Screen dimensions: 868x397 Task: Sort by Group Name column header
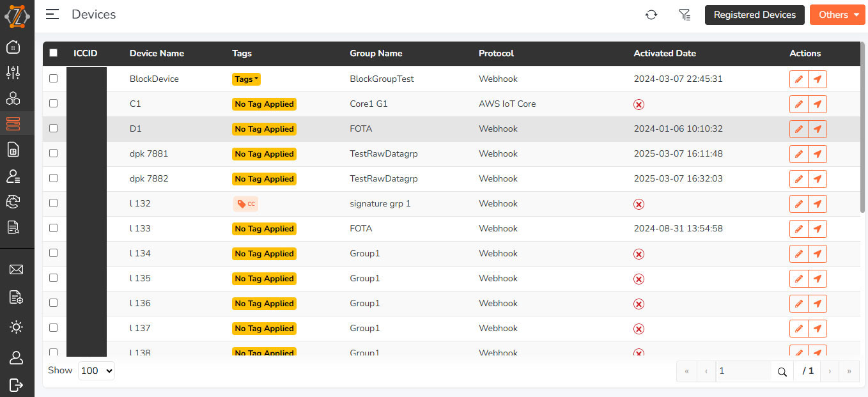point(376,53)
